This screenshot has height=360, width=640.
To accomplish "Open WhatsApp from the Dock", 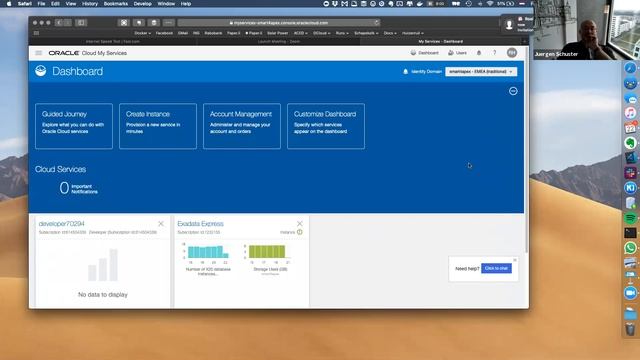I will [x=630, y=248].
